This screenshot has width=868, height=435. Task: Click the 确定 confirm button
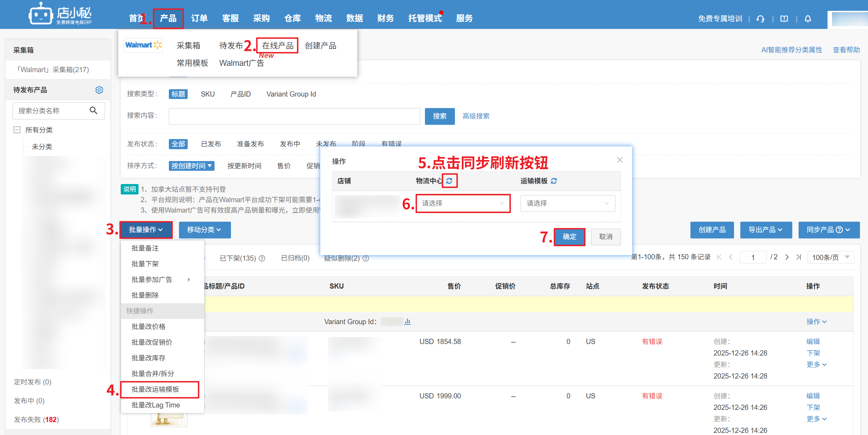click(x=569, y=237)
